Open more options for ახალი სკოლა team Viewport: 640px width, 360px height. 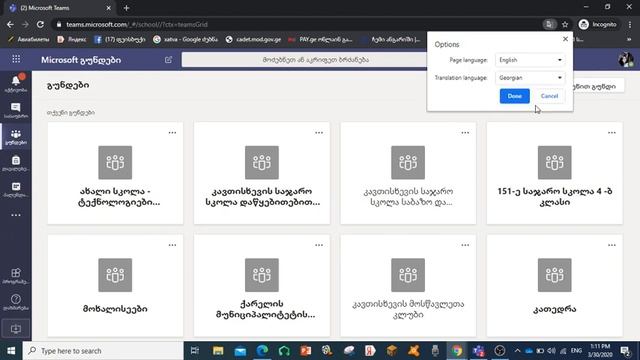point(172,133)
